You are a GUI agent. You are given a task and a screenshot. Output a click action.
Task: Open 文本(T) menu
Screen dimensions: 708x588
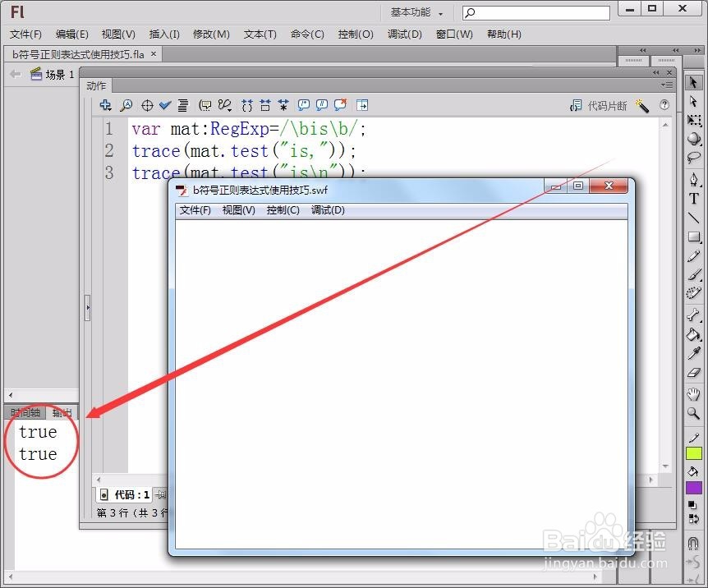260,34
